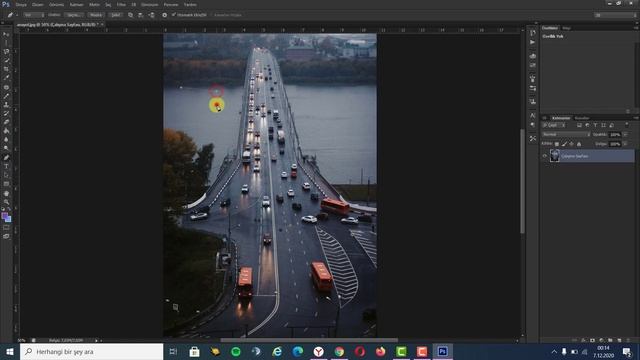640x360 pixels.
Task: Open workspace switcher dropdown
Action: coord(615,15)
